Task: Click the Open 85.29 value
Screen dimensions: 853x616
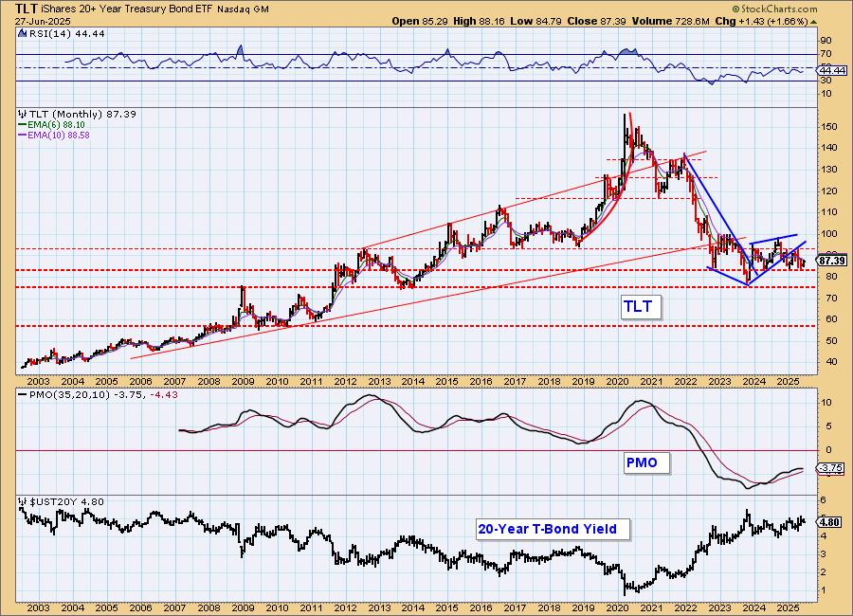Action: point(420,21)
